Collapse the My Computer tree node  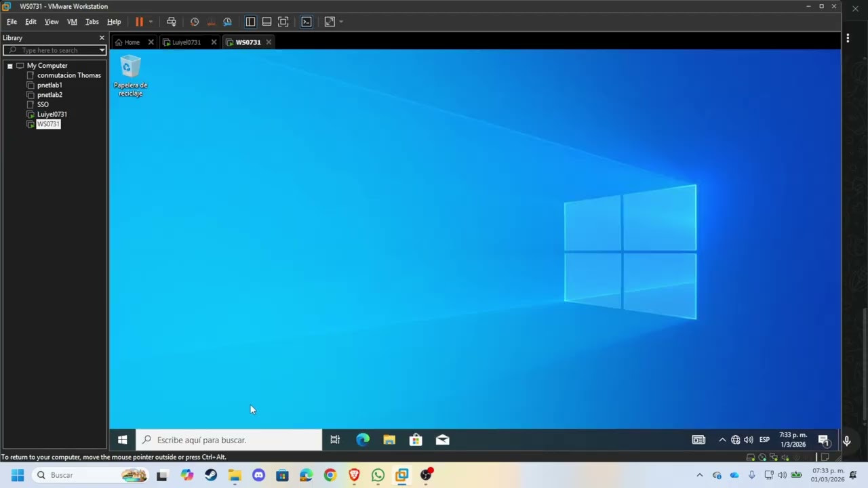[10, 66]
